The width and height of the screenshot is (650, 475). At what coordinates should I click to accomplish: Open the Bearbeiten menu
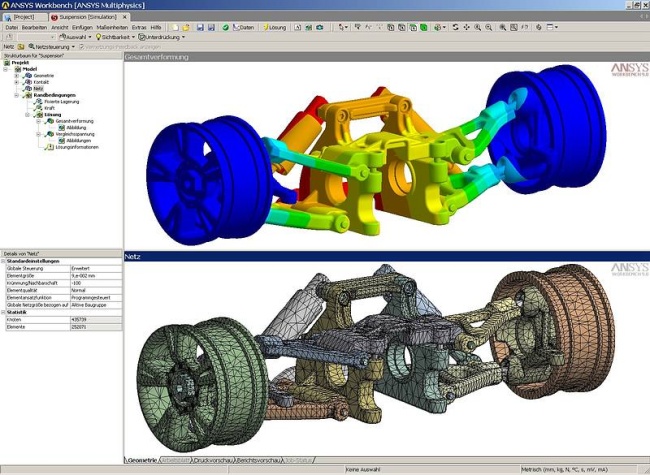coord(34,27)
